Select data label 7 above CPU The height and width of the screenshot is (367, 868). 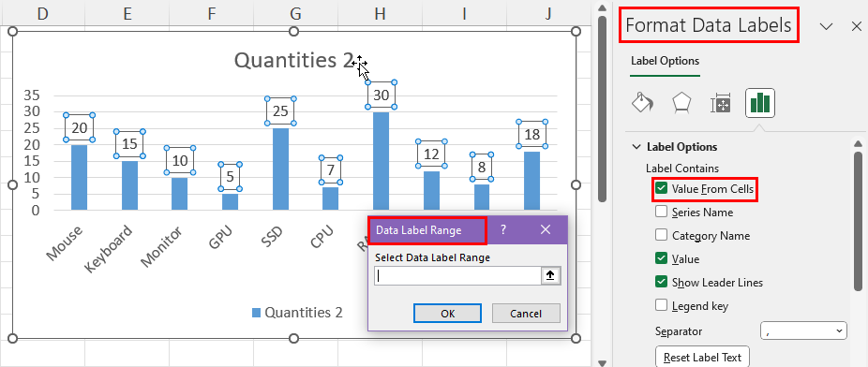pos(331,170)
